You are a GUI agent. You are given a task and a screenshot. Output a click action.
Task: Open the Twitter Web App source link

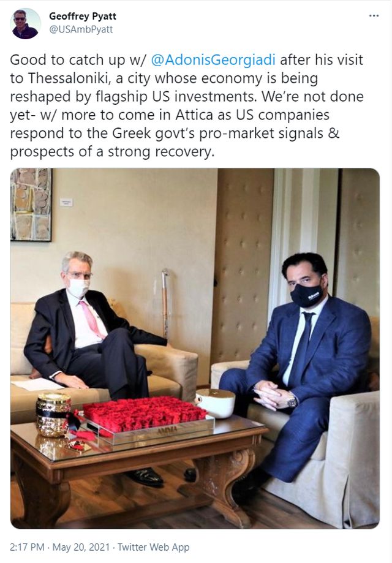[x=153, y=547]
